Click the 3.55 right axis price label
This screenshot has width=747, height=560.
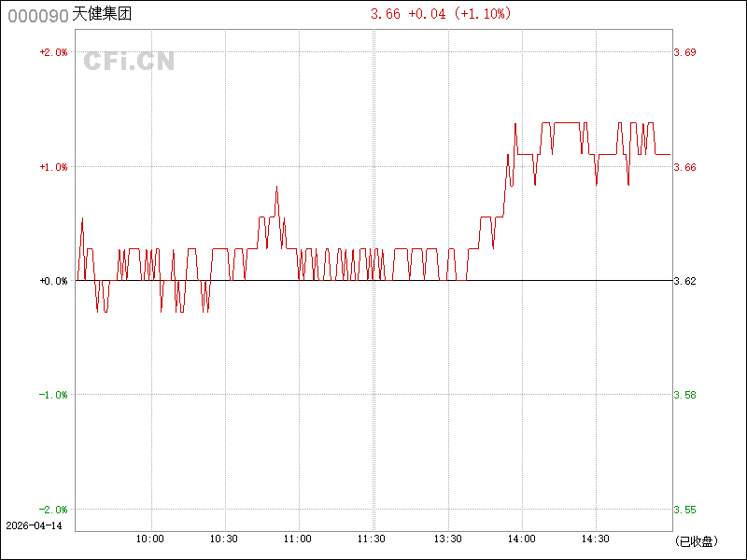685,510
